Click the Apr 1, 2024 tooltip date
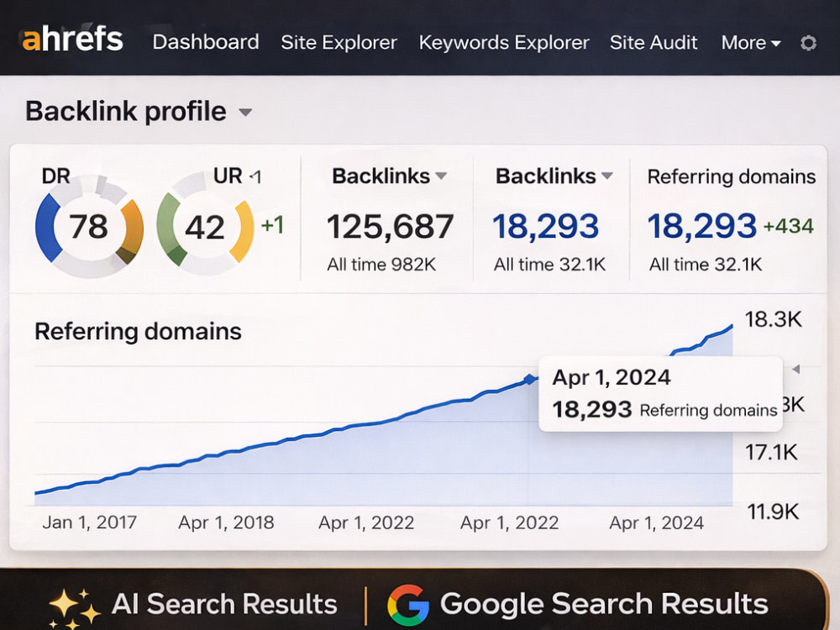Viewport: 840px width, 630px height. 612,378
